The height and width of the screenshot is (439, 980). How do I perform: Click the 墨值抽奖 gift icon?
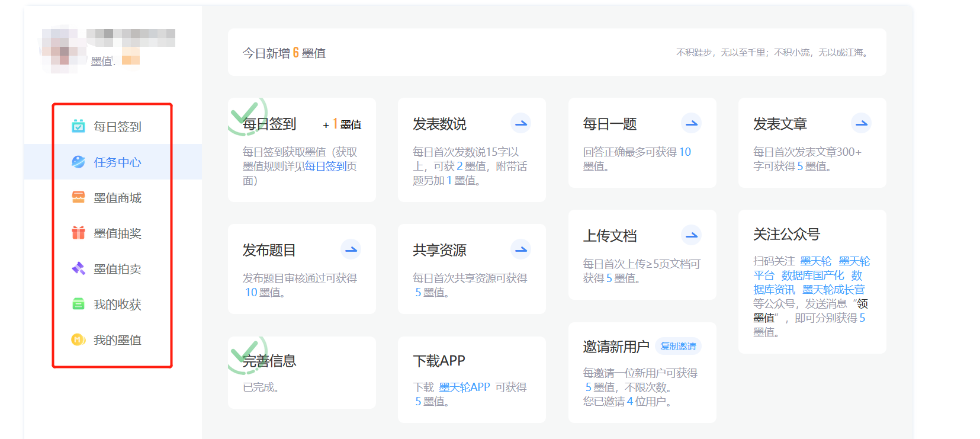pyautogui.click(x=78, y=233)
